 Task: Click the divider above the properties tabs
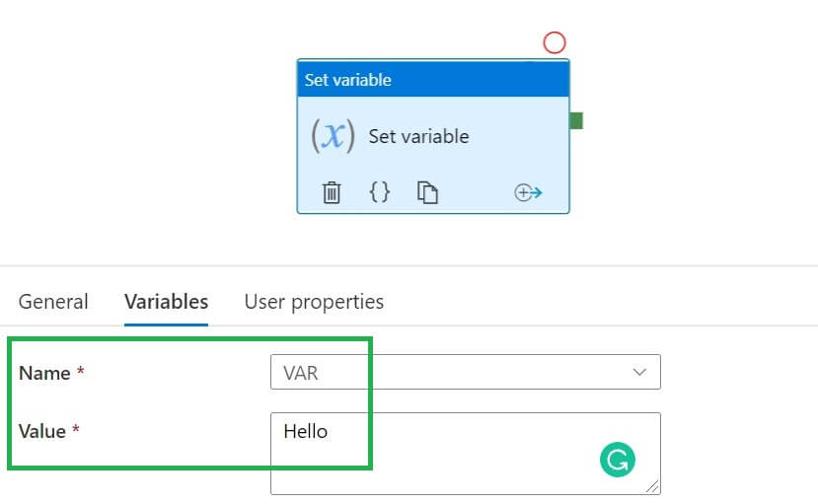[x=409, y=266]
